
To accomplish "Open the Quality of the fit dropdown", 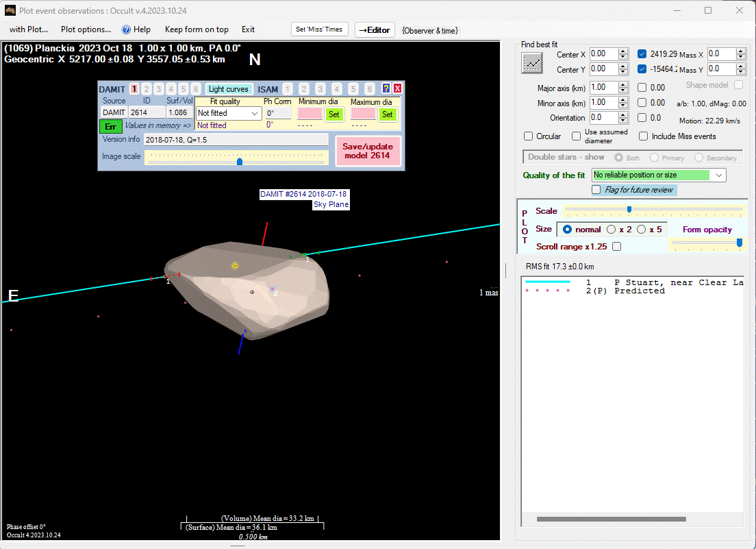I will (x=719, y=175).
